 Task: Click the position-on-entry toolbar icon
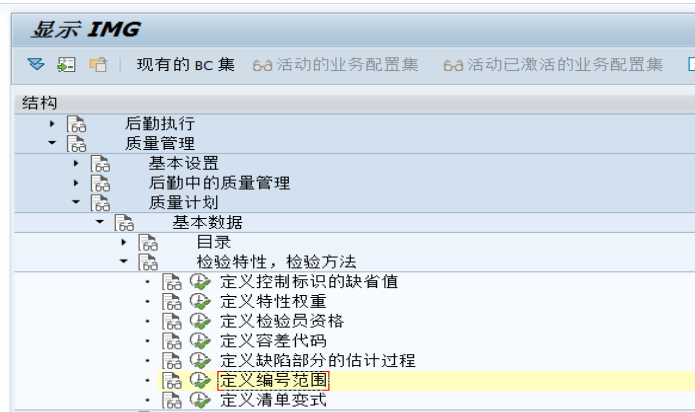[x=66, y=65]
